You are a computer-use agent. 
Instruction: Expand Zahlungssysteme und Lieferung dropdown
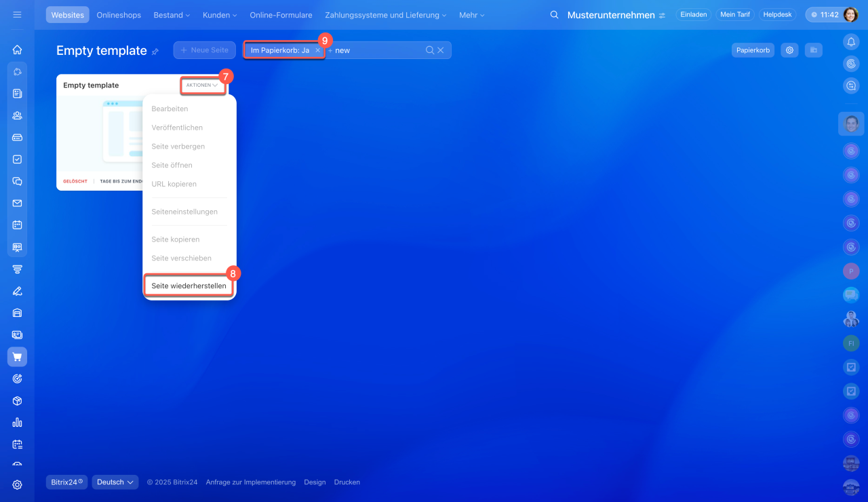click(386, 15)
